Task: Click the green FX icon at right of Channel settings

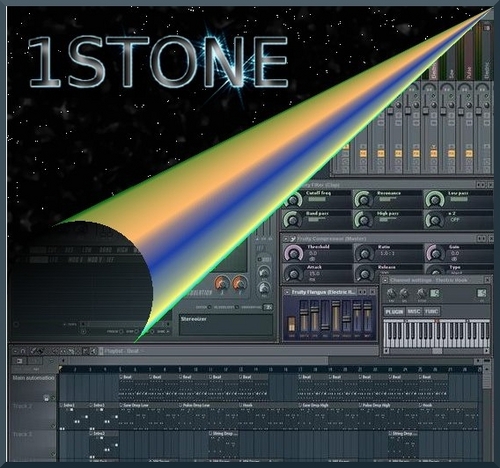Action: [x=482, y=293]
